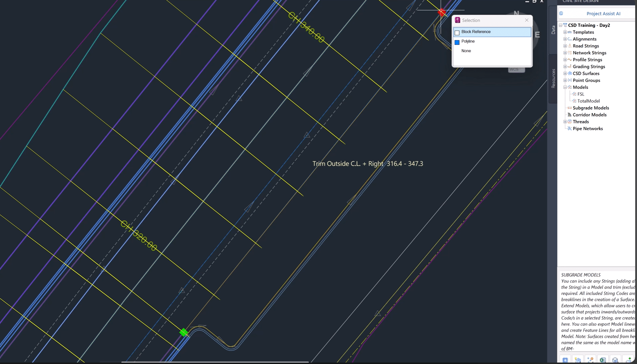Click the Corridor Models node icon

click(569, 115)
